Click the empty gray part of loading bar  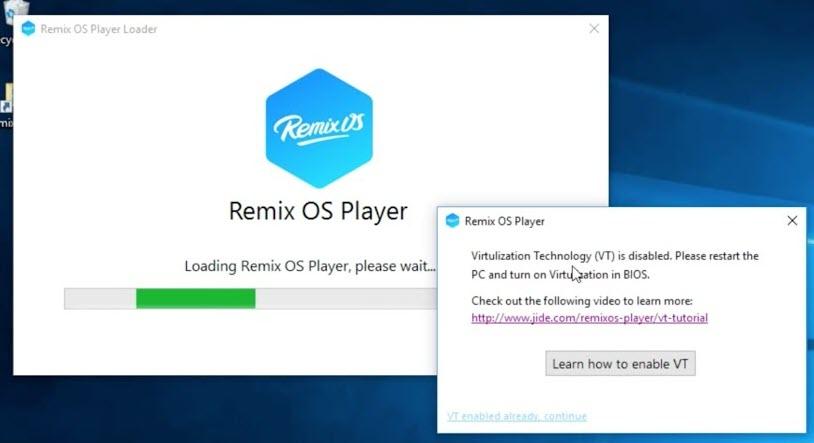[x=340, y=298]
